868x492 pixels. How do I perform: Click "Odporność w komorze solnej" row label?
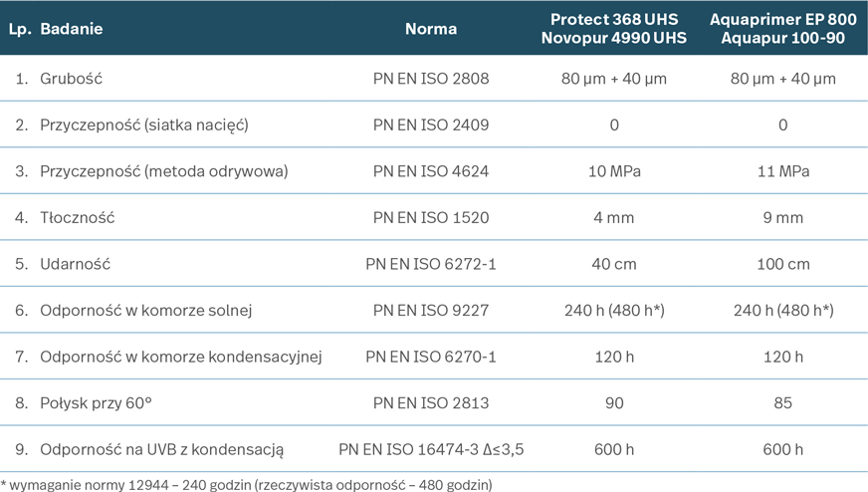pos(145,311)
